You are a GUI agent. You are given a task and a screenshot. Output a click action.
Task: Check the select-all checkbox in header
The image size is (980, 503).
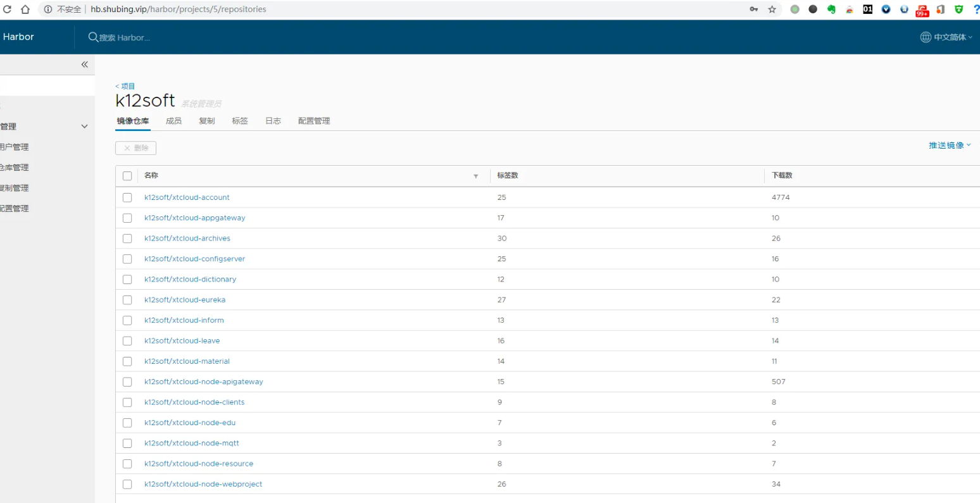click(127, 176)
